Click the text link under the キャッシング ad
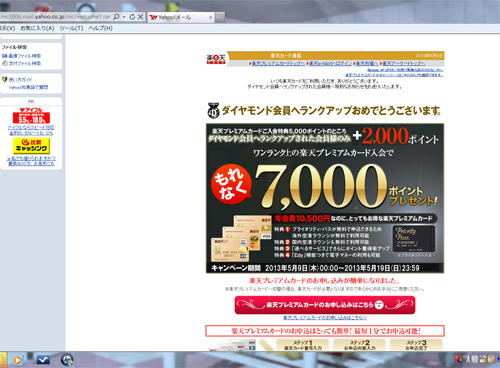 [x=31, y=161]
